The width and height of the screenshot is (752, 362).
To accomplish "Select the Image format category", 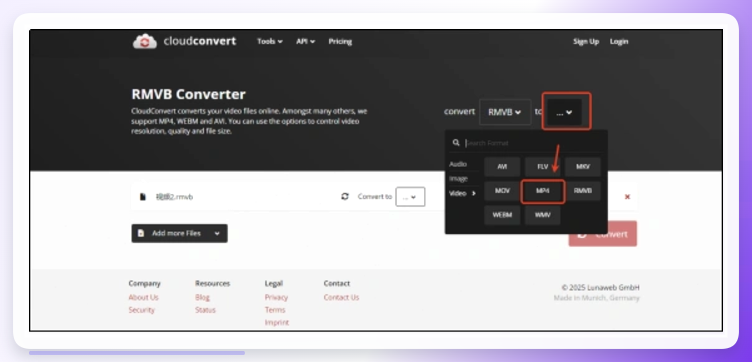I will point(458,178).
